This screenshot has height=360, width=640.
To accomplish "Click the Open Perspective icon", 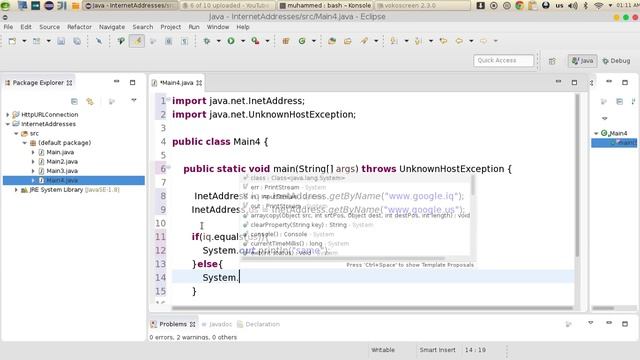I will [x=552, y=61].
